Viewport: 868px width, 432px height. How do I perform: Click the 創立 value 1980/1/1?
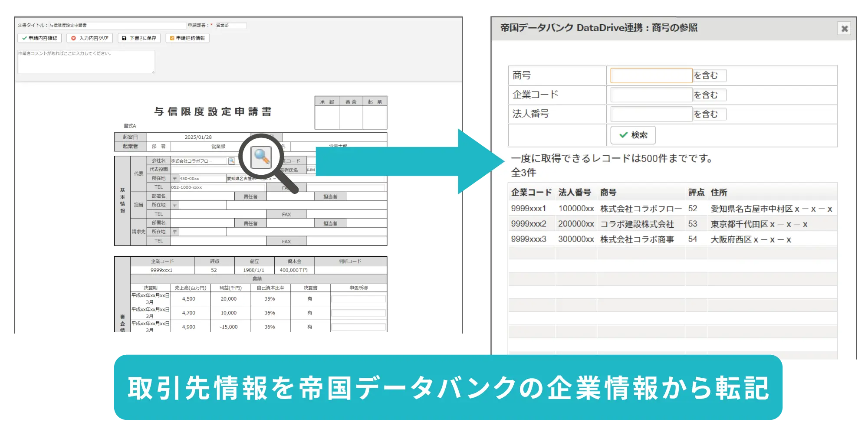[x=254, y=270]
